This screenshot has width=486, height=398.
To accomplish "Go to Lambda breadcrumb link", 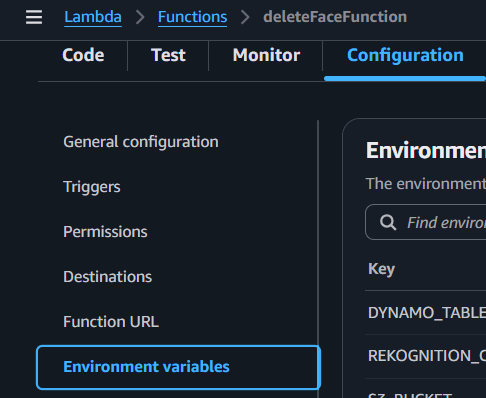I will point(93,17).
